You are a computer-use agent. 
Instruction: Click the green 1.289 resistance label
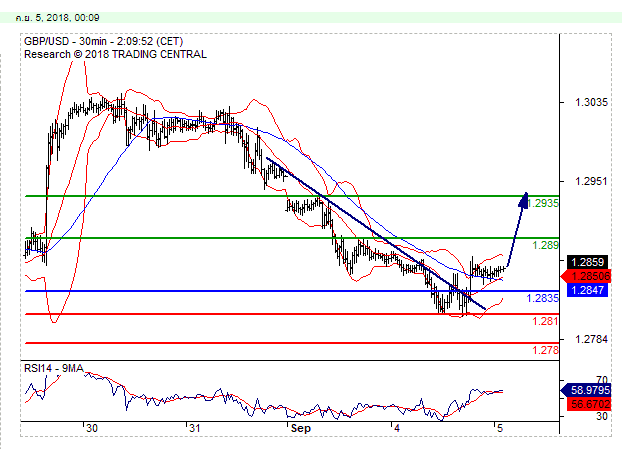tap(545, 245)
